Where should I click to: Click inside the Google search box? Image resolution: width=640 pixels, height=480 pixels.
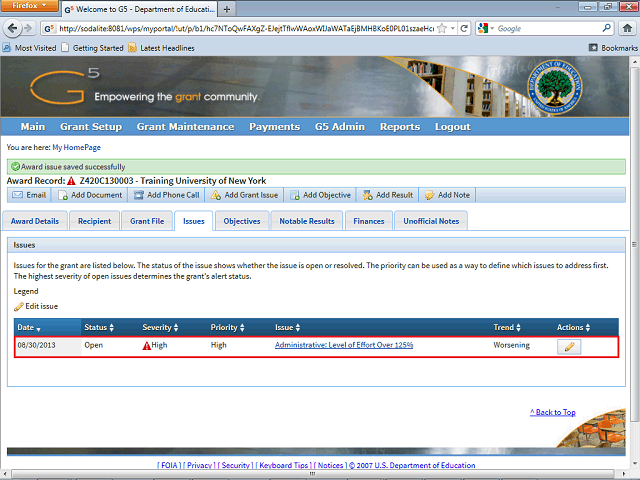click(548, 28)
